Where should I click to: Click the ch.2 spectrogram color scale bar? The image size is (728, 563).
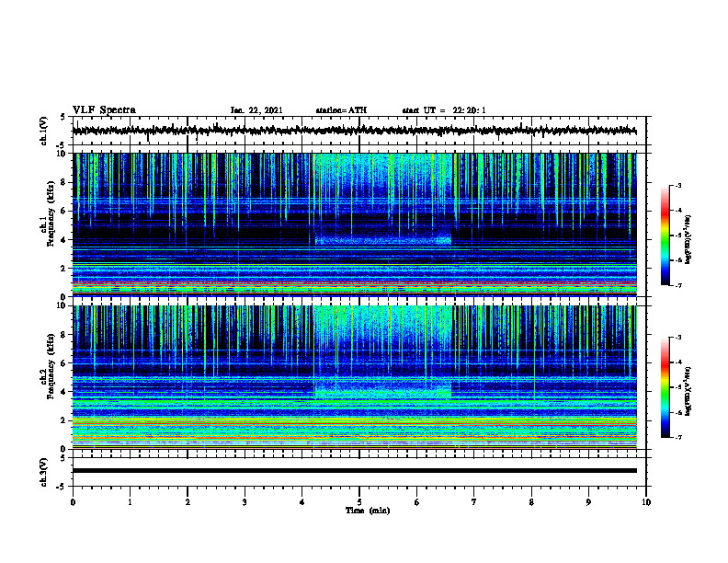pyautogui.click(x=665, y=387)
